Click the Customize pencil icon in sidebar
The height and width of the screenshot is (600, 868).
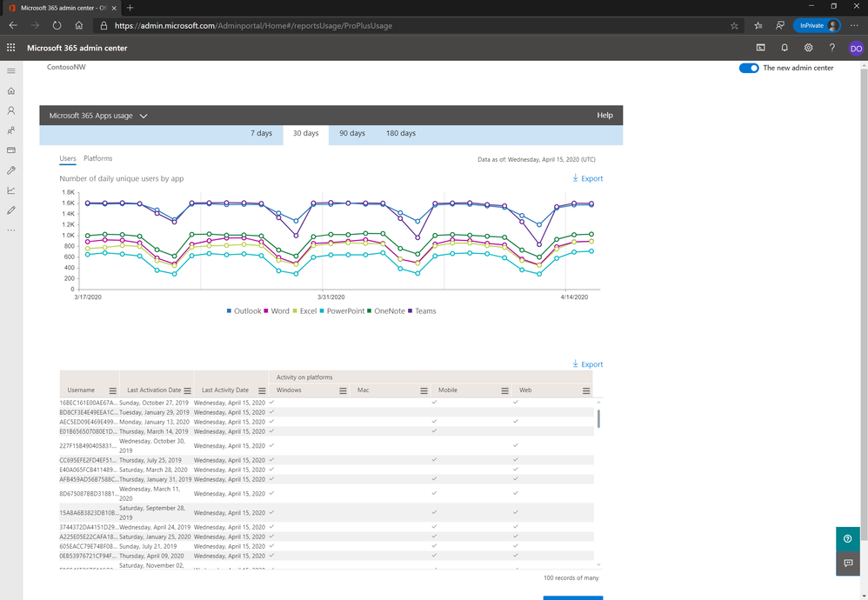coord(11,210)
